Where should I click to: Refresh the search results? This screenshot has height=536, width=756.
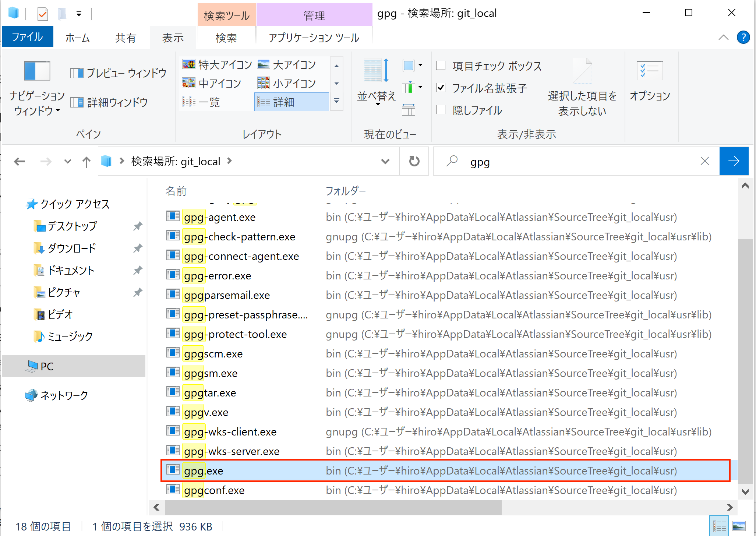[x=414, y=161]
